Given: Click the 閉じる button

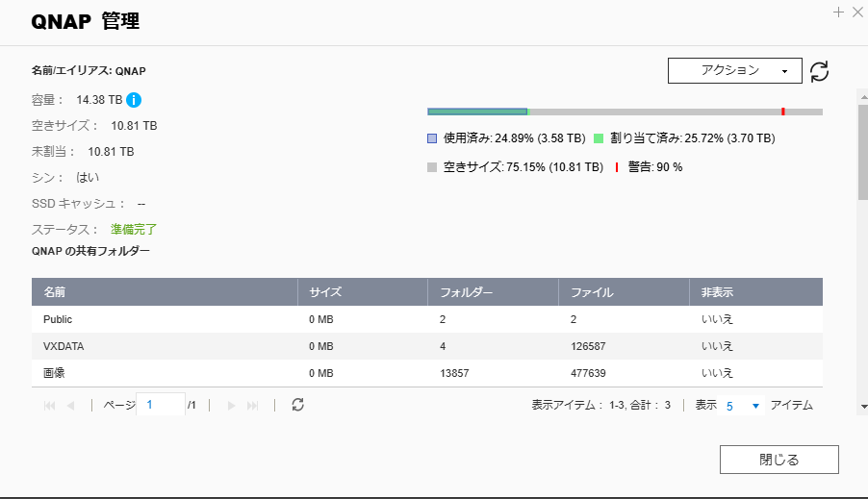Looking at the screenshot, I should click(779, 460).
